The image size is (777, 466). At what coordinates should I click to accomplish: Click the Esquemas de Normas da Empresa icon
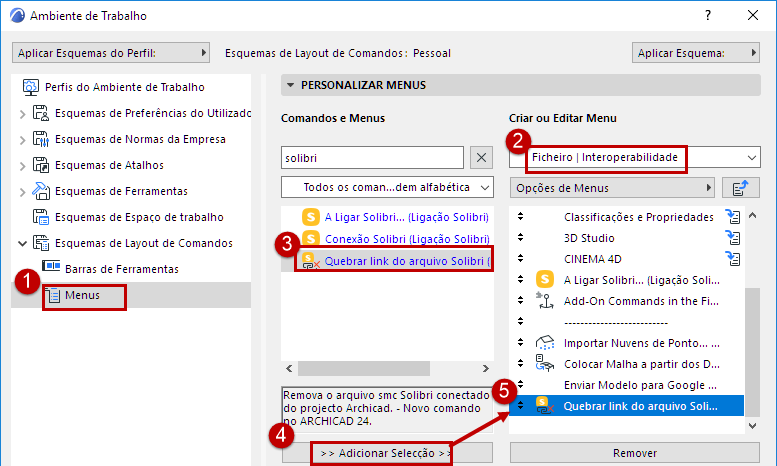coord(41,139)
